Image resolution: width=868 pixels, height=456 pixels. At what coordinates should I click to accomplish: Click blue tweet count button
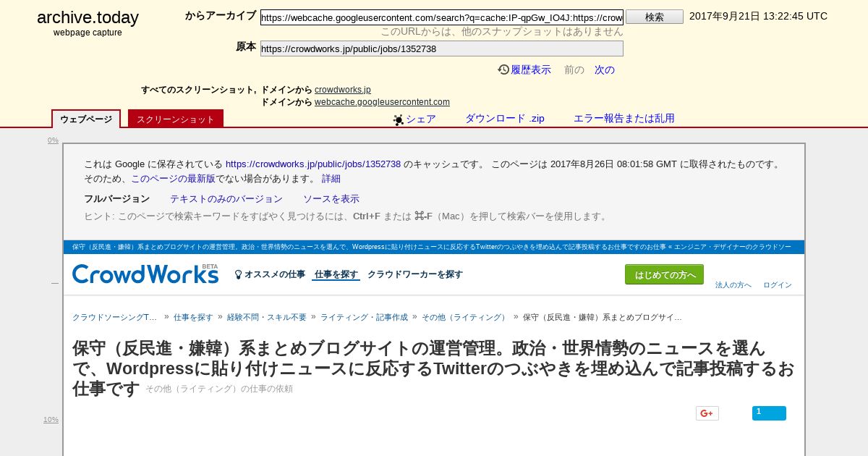pyautogui.click(x=769, y=413)
